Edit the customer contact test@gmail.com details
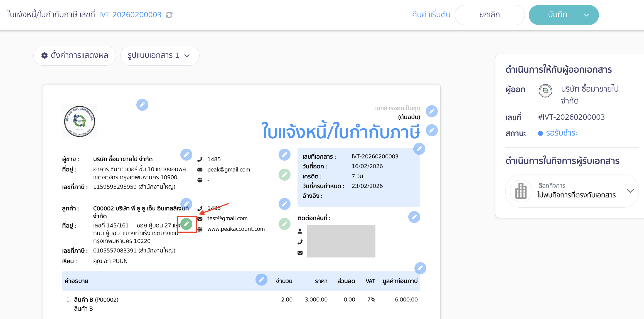This screenshot has height=319, width=644. point(284,204)
